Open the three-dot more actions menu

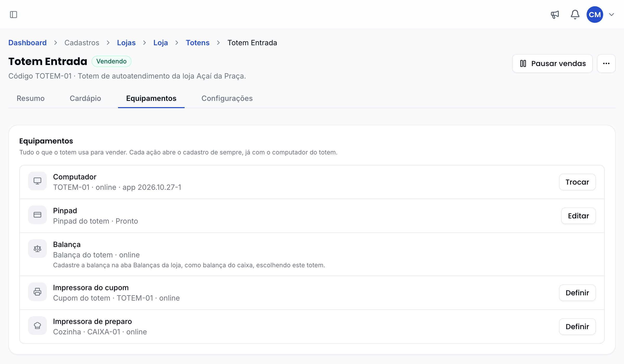click(x=606, y=63)
